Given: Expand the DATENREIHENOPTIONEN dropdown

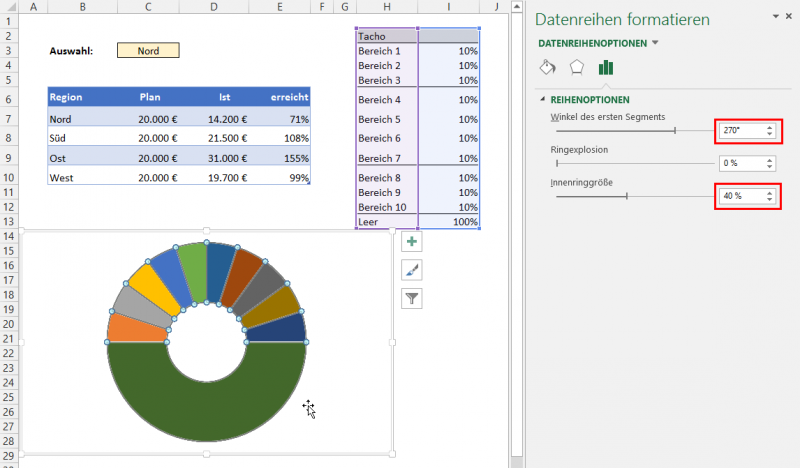Looking at the screenshot, I should click(x=655, y=43).
